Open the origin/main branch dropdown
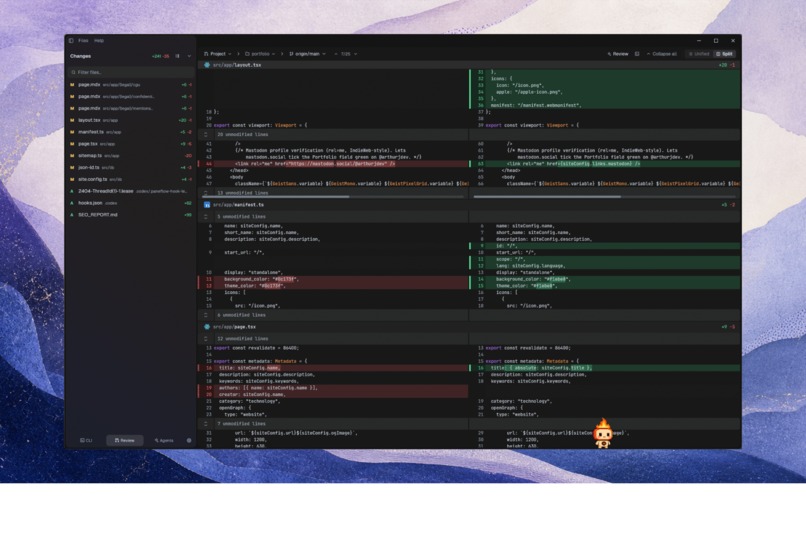 307,54
